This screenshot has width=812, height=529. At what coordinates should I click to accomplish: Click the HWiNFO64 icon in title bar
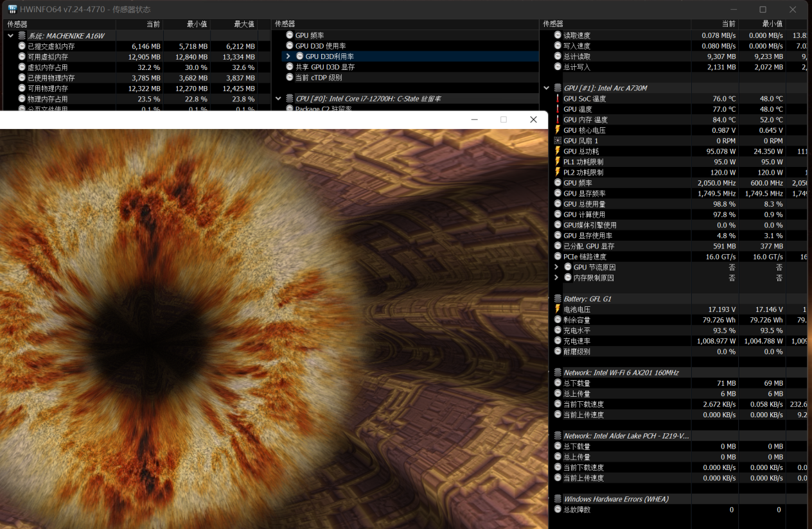tap(12, 10)
